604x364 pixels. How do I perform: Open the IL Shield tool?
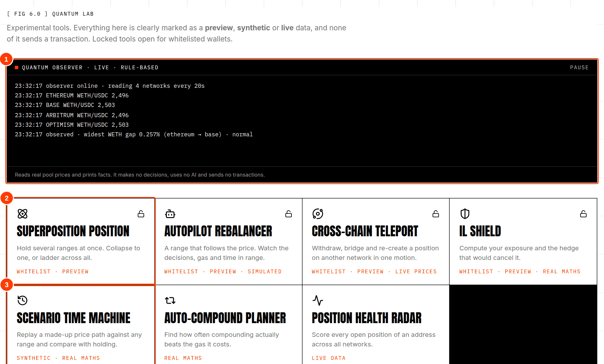tap(523, 241)
